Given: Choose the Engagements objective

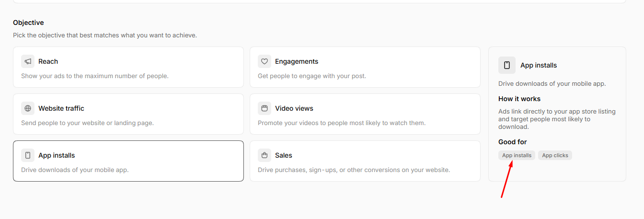Looking at the screenshot, I should point(365,67).
